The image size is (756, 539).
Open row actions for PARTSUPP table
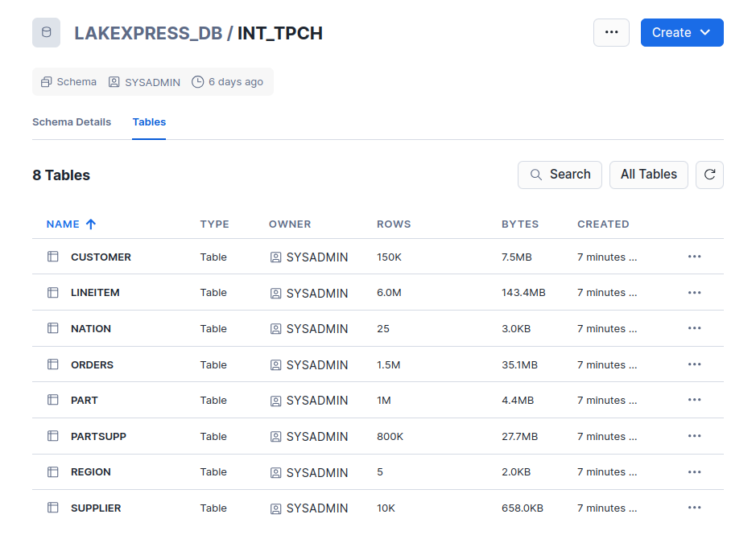694,436
